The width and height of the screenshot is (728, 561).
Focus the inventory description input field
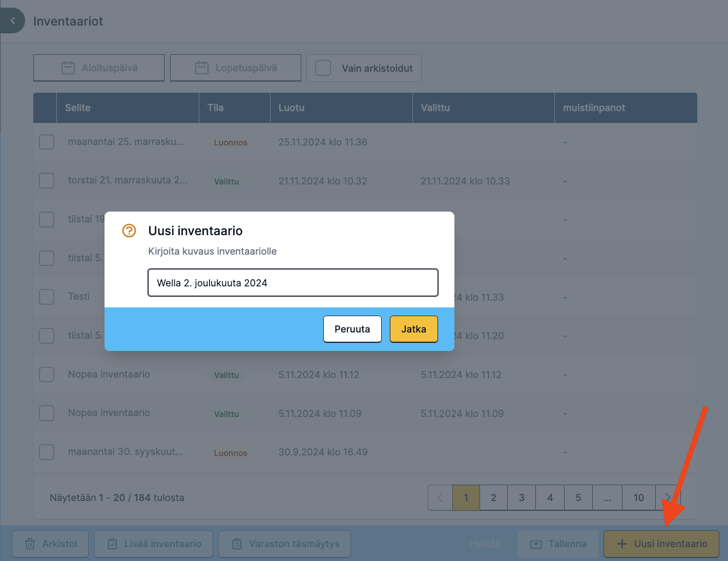pos(293,283)
